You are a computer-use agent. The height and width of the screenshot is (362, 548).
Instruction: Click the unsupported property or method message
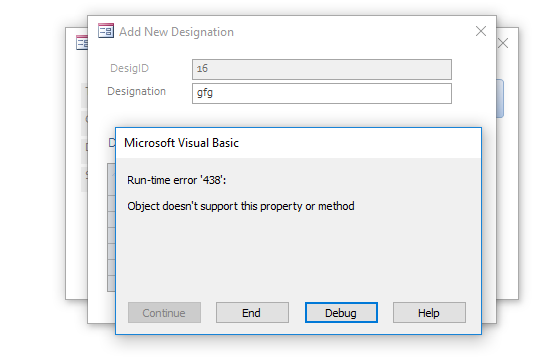(241, 206)
